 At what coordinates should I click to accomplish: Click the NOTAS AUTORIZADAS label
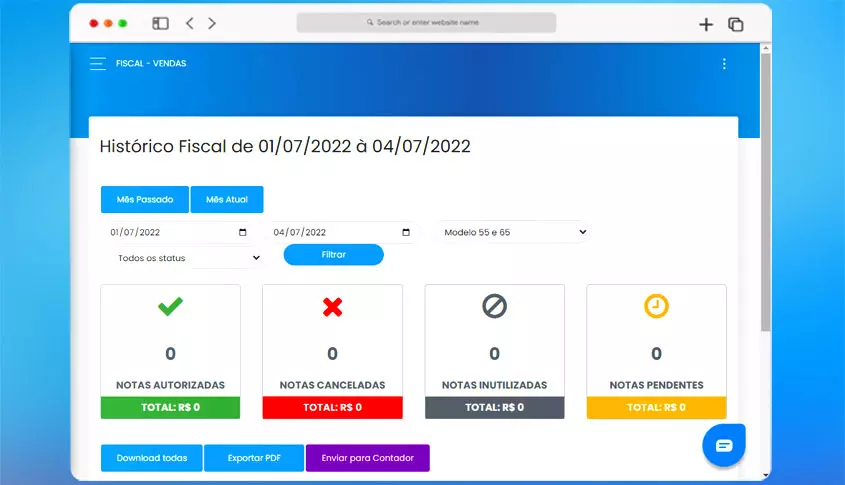pyautogui.click(x=170, y=385)
